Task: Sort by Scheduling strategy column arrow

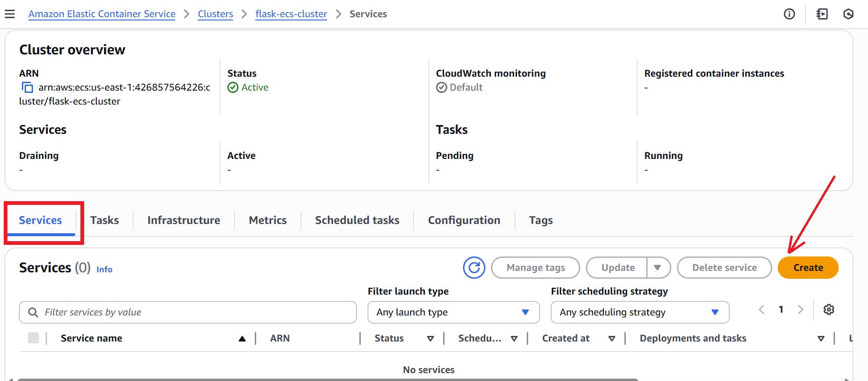Action: pos(514,339)
